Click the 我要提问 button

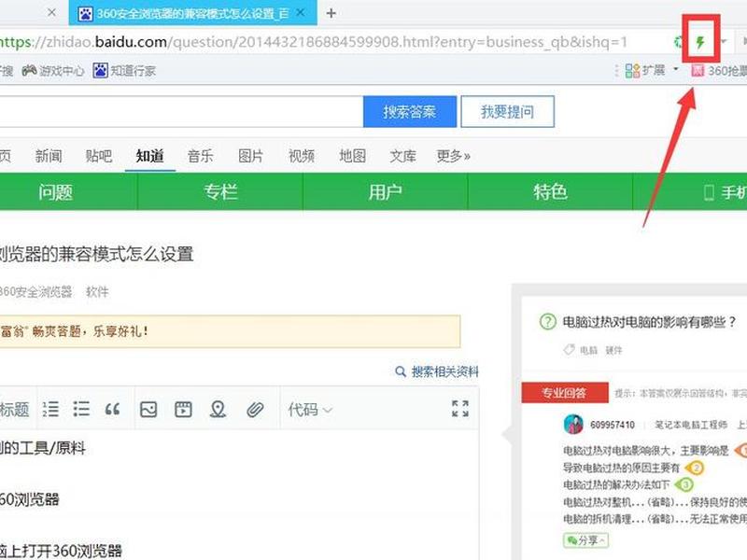507,111
